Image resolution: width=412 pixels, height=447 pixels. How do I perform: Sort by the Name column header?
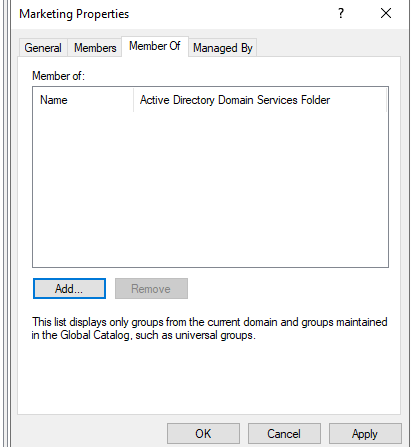point(83,100)
